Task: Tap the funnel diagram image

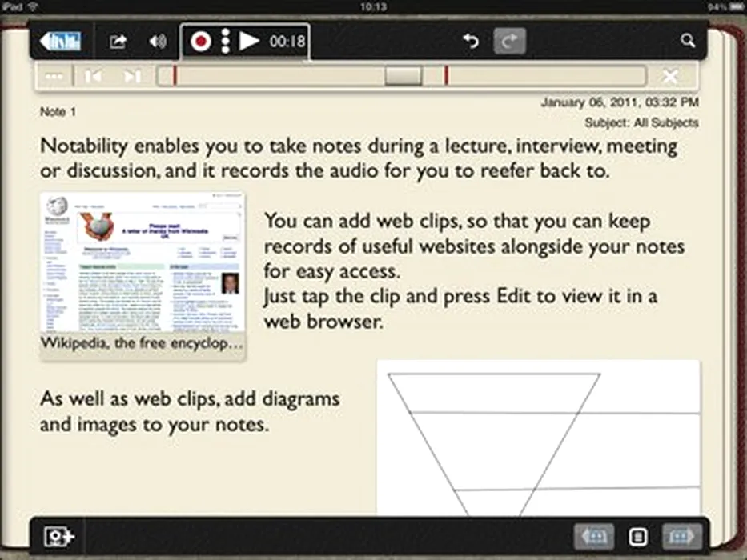Action: [x=537, y=438]
